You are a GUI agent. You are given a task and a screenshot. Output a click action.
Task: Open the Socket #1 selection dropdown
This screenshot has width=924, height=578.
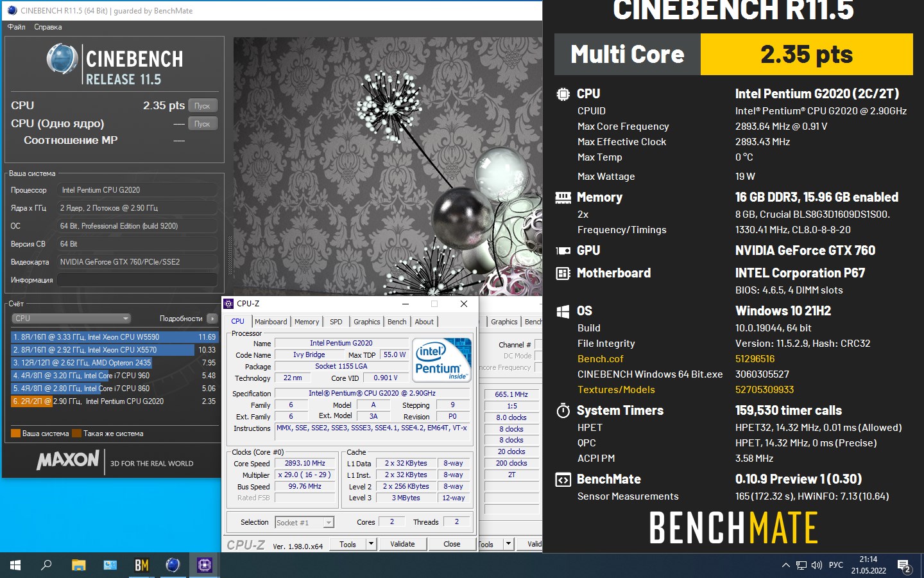[305, 523]
